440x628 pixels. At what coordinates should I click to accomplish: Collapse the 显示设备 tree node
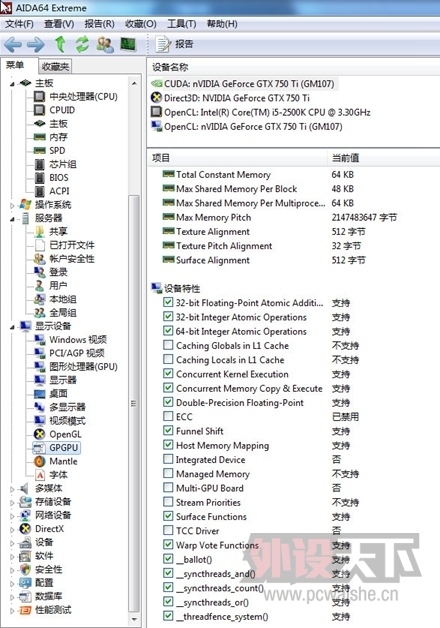(12, 327)
